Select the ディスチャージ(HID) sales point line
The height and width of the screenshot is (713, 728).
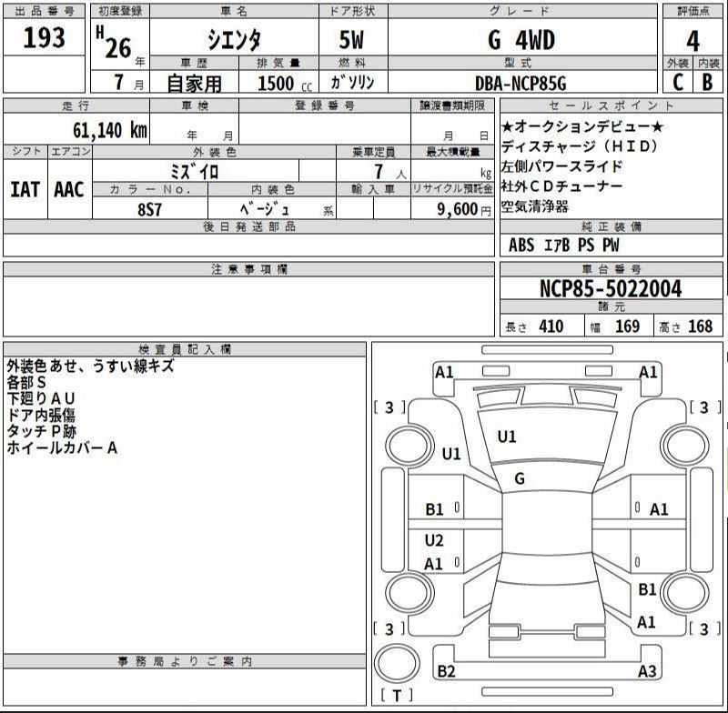coord(580,146)
